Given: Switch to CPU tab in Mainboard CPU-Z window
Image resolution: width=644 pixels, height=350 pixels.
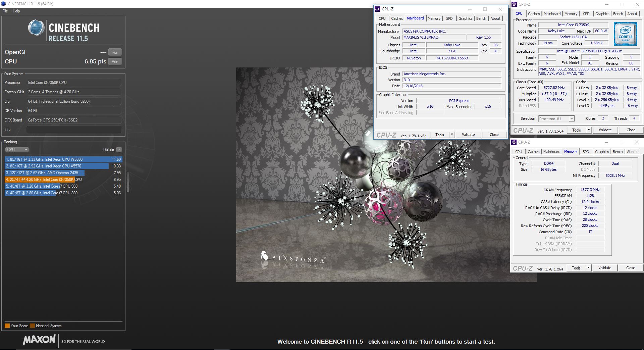Looking at the screenshot, I should 382,18.
